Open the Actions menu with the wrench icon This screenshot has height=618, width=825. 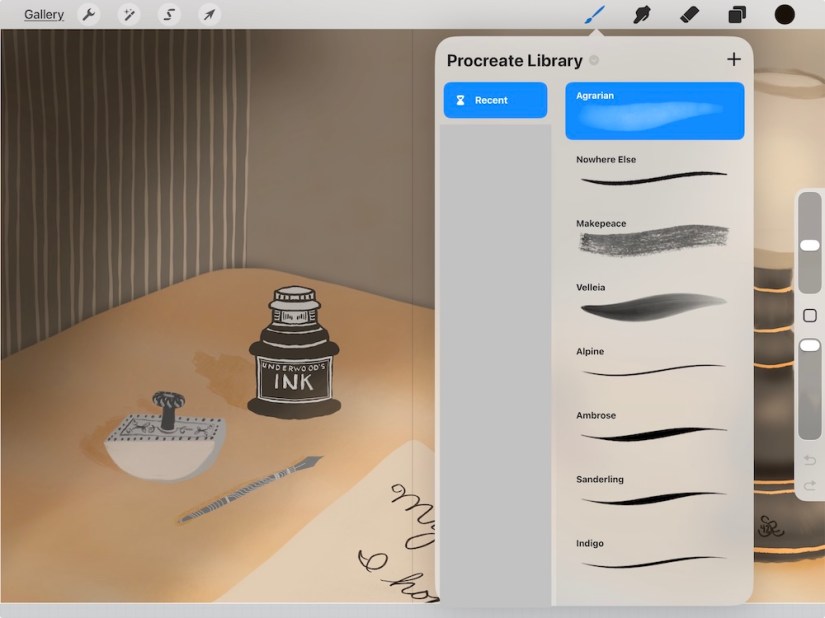(x=88, y=14)
